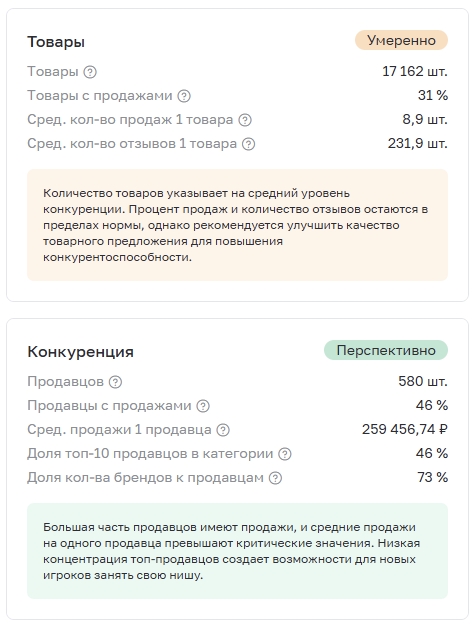Click the 580 шт. sellers count
The width and height of the screenshot is (476, 626).
(423, 381)
